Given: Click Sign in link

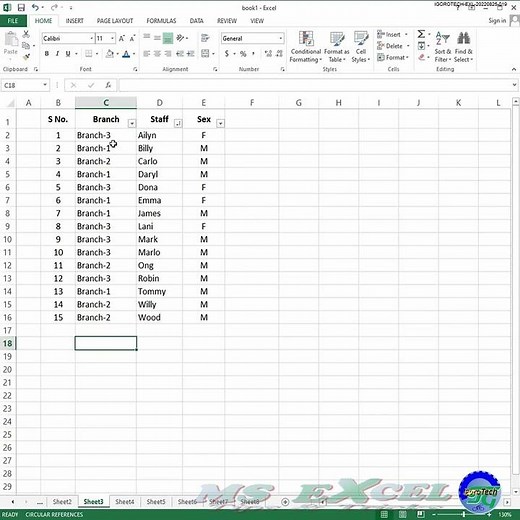Looking at the screenshot, I should tap(497, 21).
